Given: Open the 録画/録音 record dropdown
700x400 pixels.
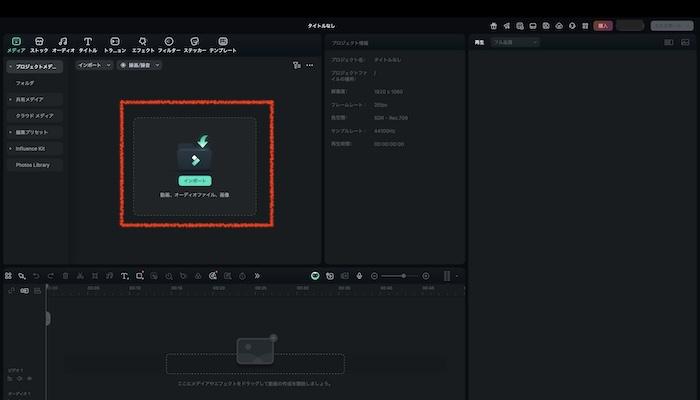Looking at the screenshot, I should coord(139,65).
